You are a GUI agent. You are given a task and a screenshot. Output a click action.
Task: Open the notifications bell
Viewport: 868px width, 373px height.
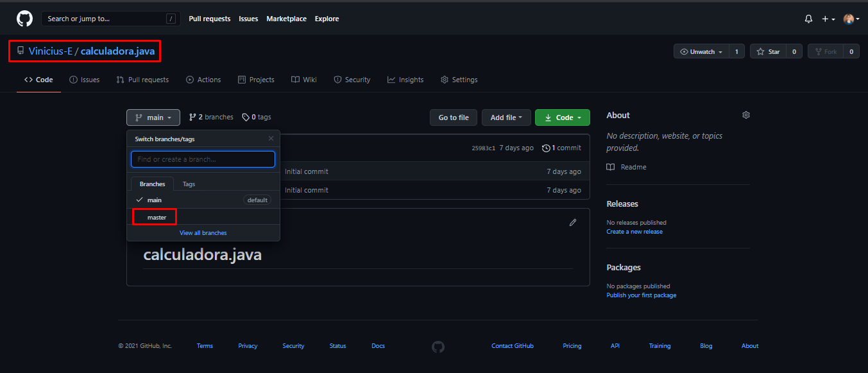(808, 19)
